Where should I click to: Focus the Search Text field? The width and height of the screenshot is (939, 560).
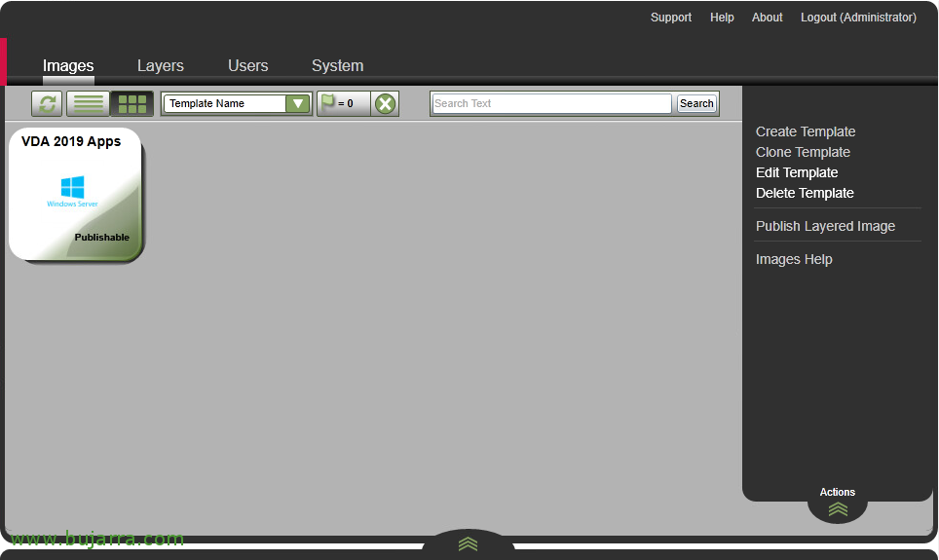tap(551, 103)
